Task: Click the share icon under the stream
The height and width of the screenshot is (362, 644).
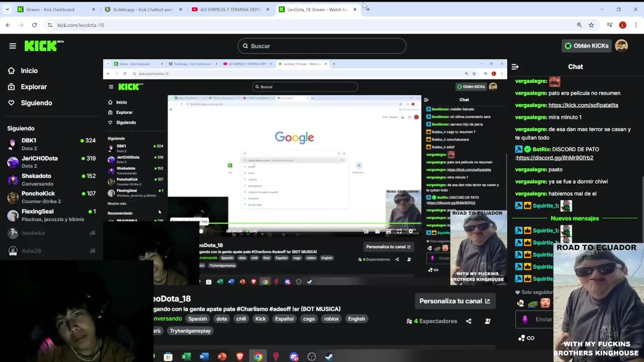Action: pyautogui.click(x=468, y=321)
